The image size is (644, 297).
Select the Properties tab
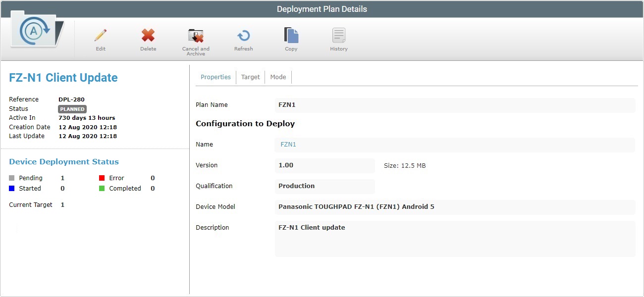[215, 77]
